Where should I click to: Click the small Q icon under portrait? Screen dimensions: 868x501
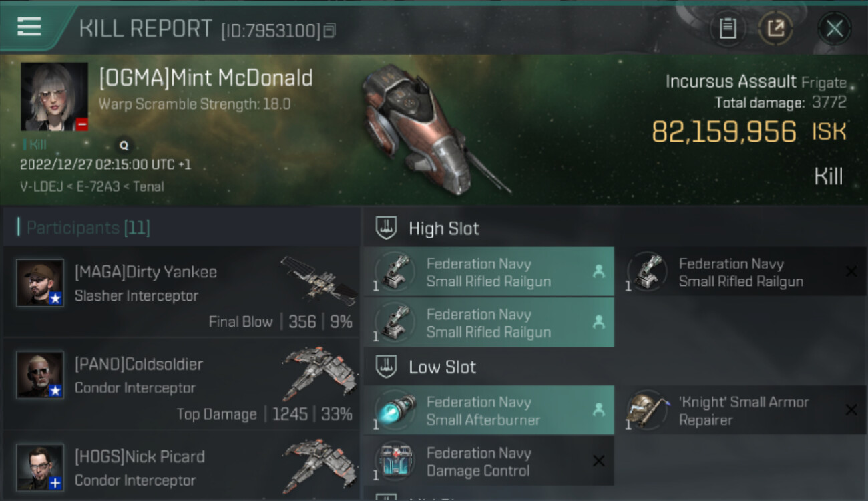(x=124, y=144)
